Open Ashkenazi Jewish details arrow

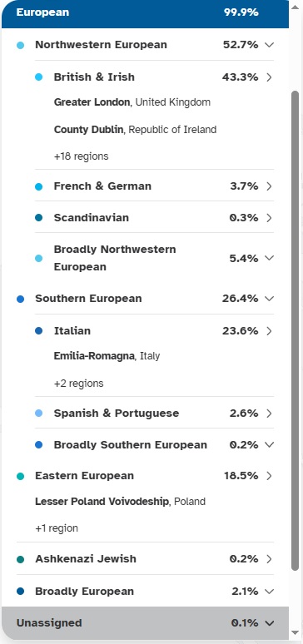[x=270, y=559]
